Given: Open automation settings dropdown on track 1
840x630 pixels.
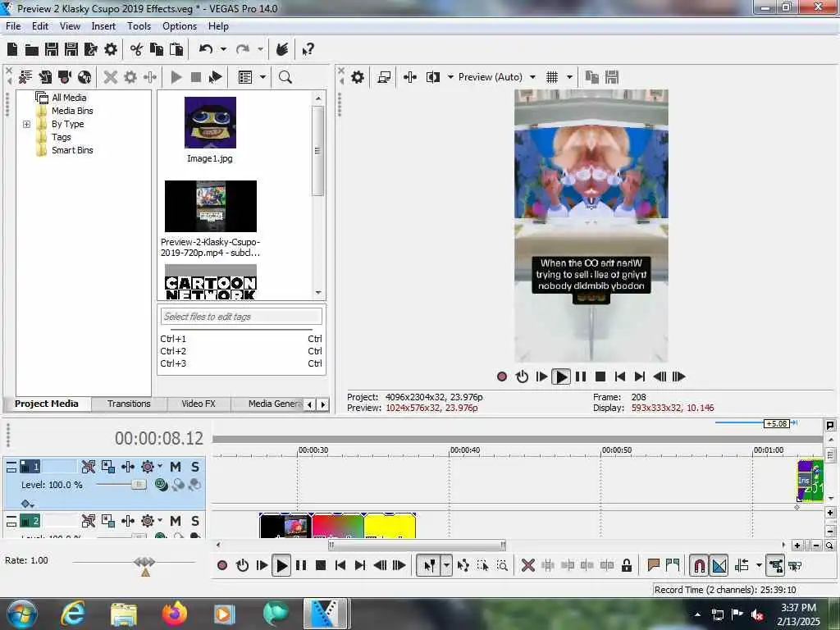Looking at the screenshot, I should click(160, 467).
